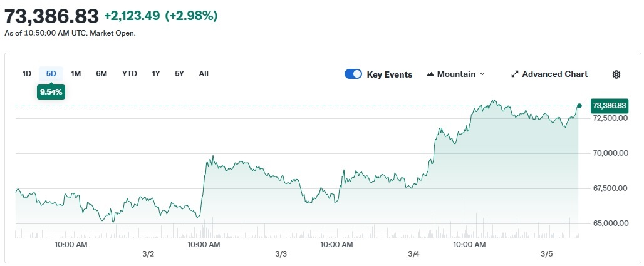
Task: Select the All time range
Action: pos(204,73)
